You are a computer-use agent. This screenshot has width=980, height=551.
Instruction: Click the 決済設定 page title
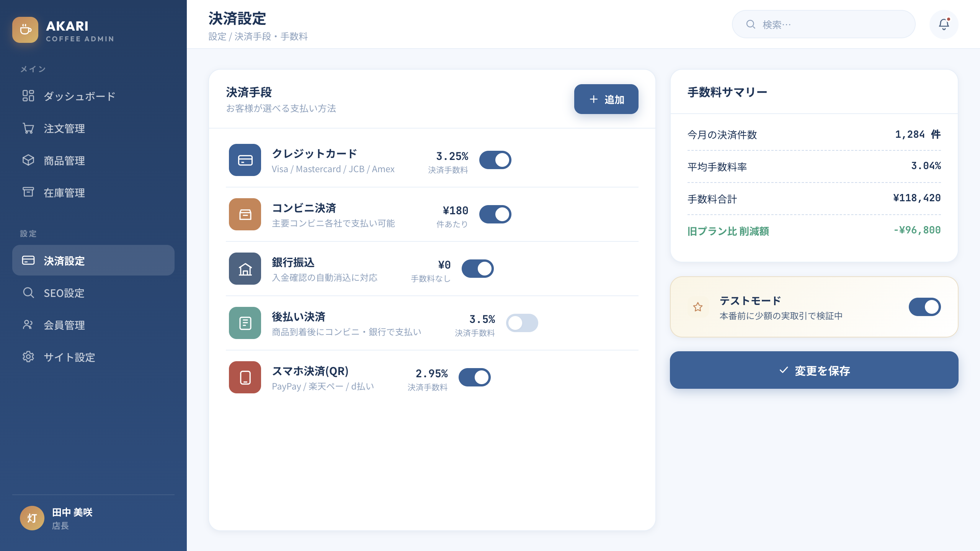coord(237,18)
